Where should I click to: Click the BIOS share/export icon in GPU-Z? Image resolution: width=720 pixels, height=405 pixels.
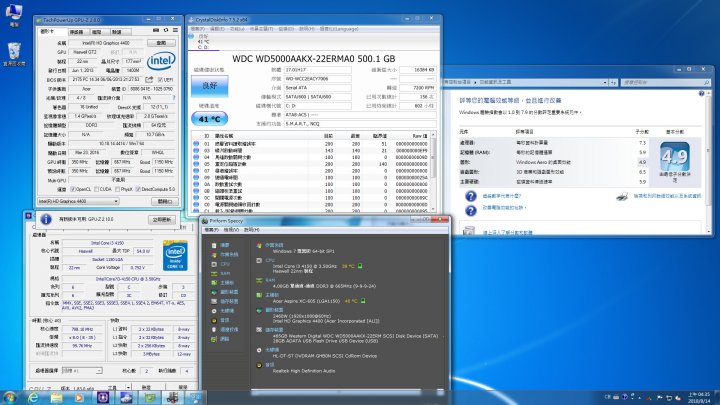pyautogui.click(x=149, y=79)
